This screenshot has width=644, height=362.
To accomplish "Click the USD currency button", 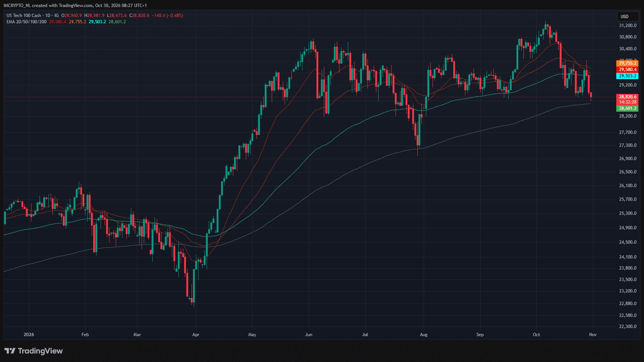I will point(628,16).
